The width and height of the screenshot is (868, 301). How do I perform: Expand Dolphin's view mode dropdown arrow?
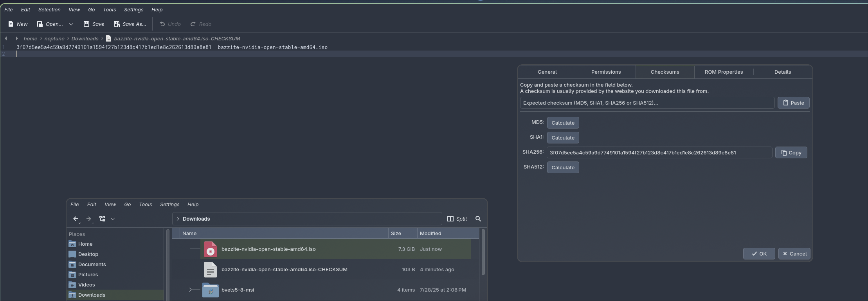point(113,219)
